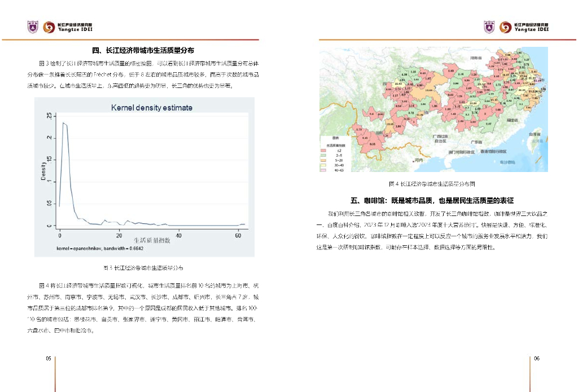This screenshot has height=392, width=578.
Task: Select the heading "四、长江经济带城市生活质量分布"
Action: point(143,50)
